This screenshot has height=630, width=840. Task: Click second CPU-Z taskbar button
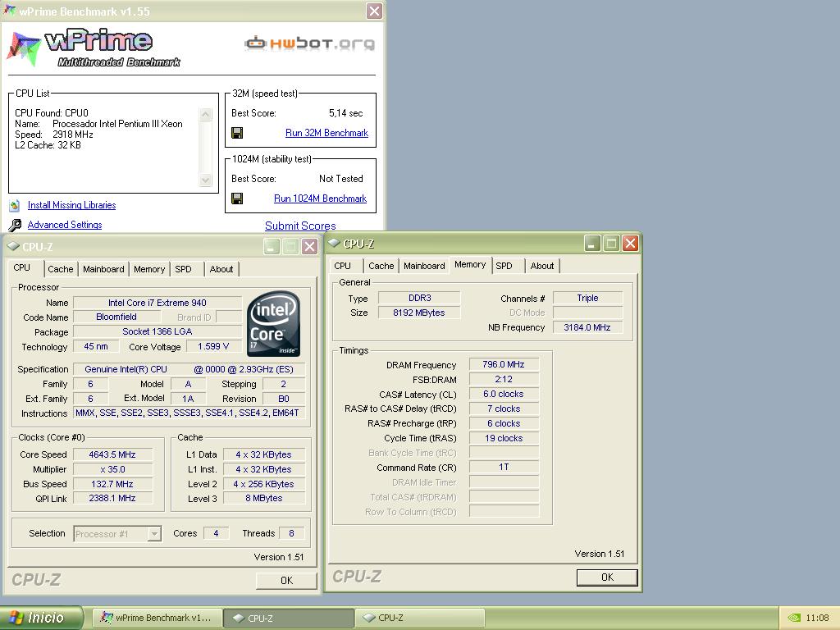click(419, 618)
